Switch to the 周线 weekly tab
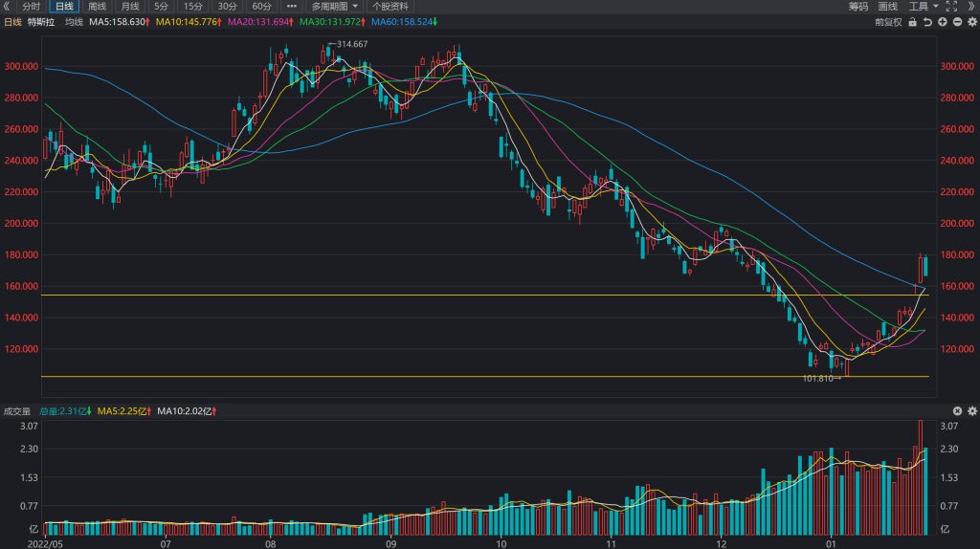The height and width of the screenshot is (549, 980). (x=97, y=7)
